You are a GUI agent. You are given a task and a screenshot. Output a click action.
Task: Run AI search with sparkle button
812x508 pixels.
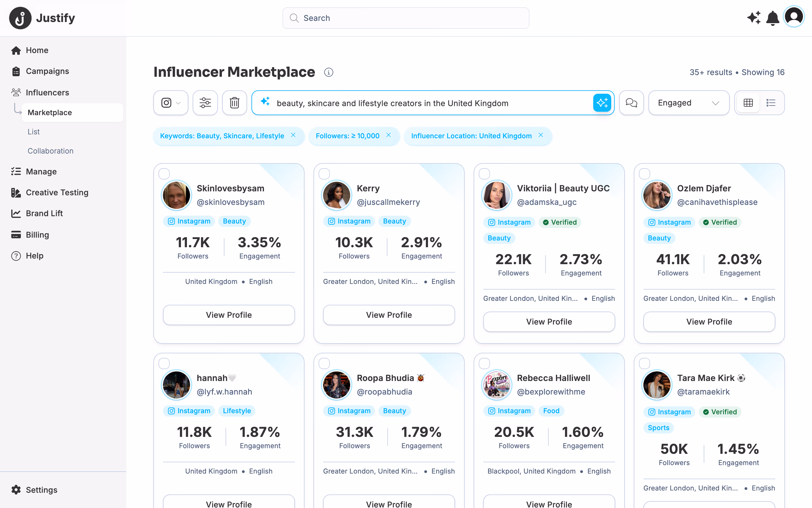tap(602, 103)
